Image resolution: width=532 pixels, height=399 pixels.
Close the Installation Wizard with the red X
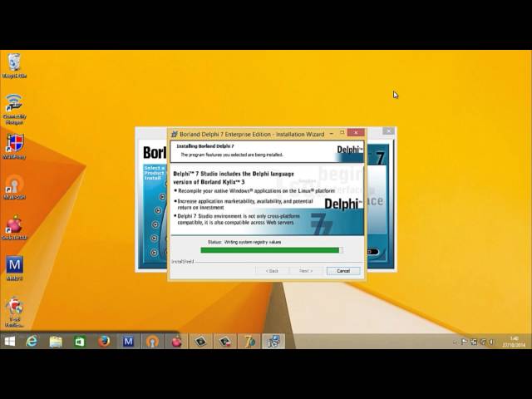point(356,133)
